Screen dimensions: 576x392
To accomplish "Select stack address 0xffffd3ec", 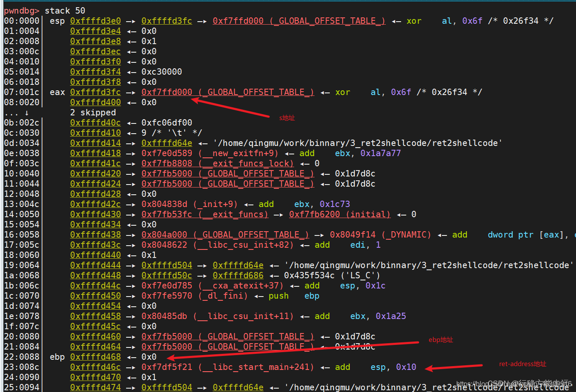I will 96,51.
